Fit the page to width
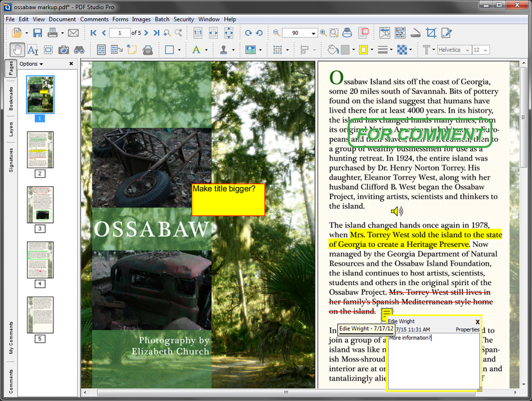 [213, 33]
